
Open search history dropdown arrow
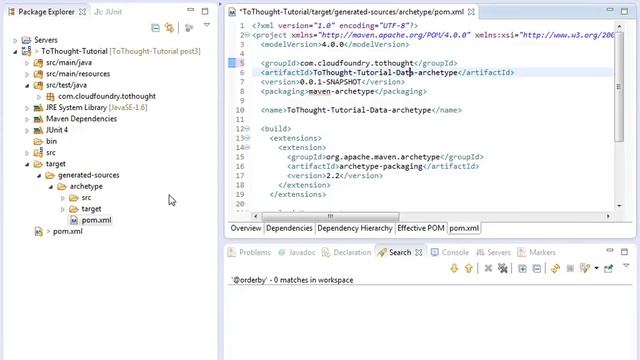pyautogui.click(x=596, y=268)
